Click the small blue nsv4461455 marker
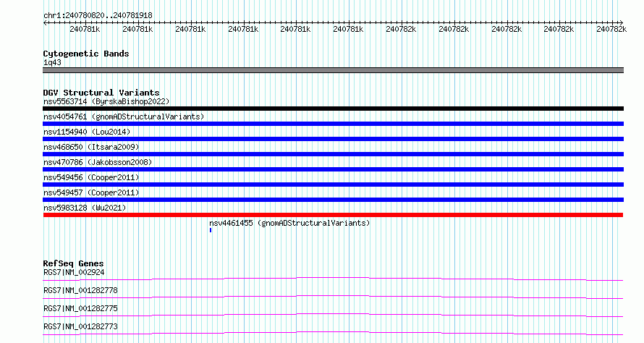 click(x=211, y=230)
